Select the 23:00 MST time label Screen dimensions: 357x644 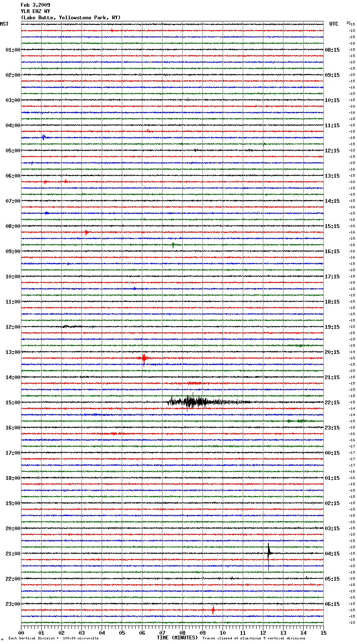tap(13, 604)
